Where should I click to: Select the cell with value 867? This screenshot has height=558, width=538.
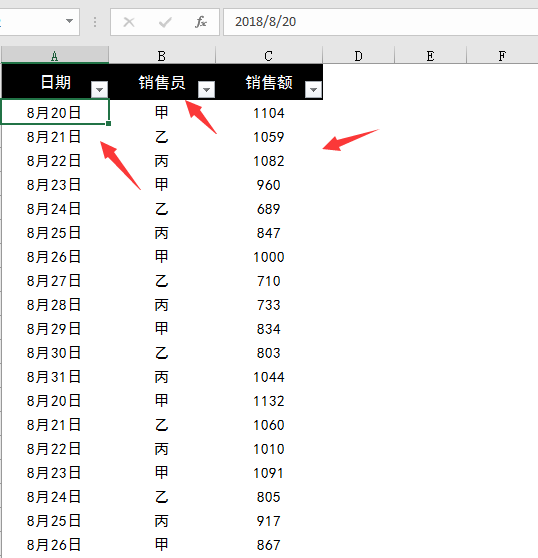point(269,544)
